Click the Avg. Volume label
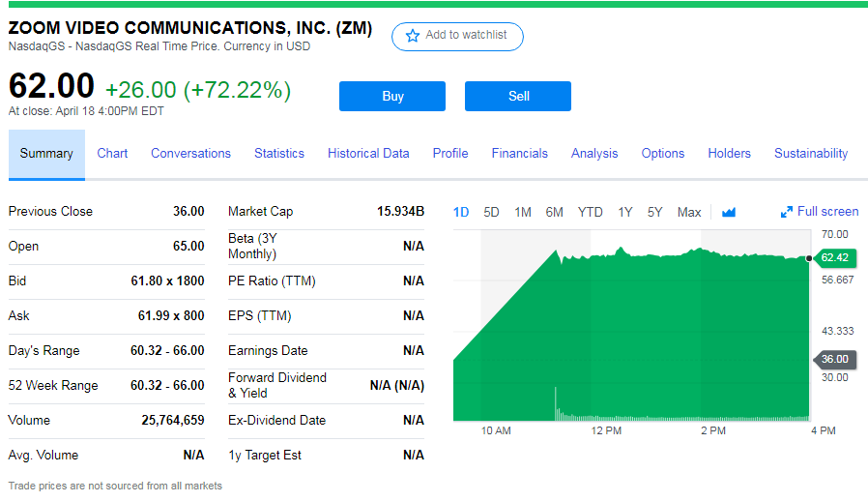 (43, 456)
